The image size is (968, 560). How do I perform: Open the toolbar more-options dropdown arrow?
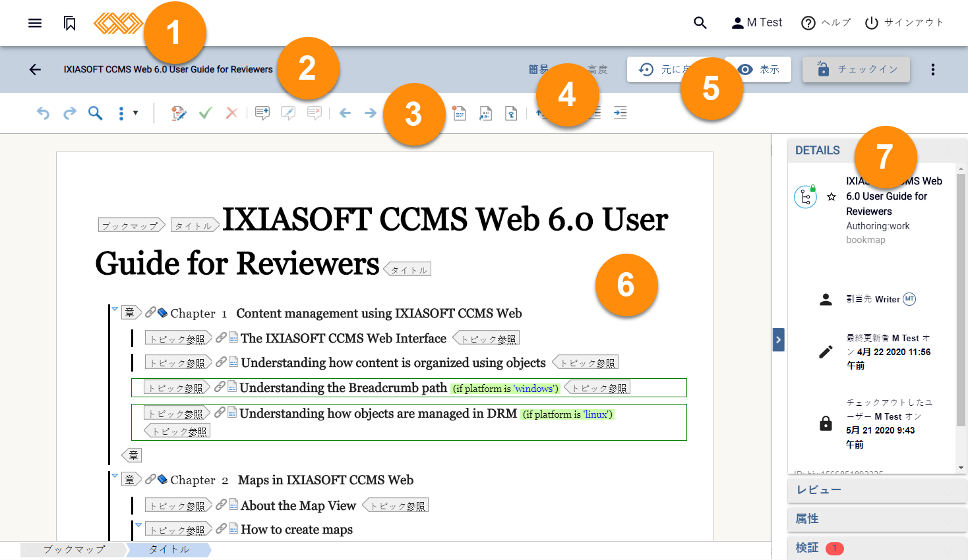136,113
